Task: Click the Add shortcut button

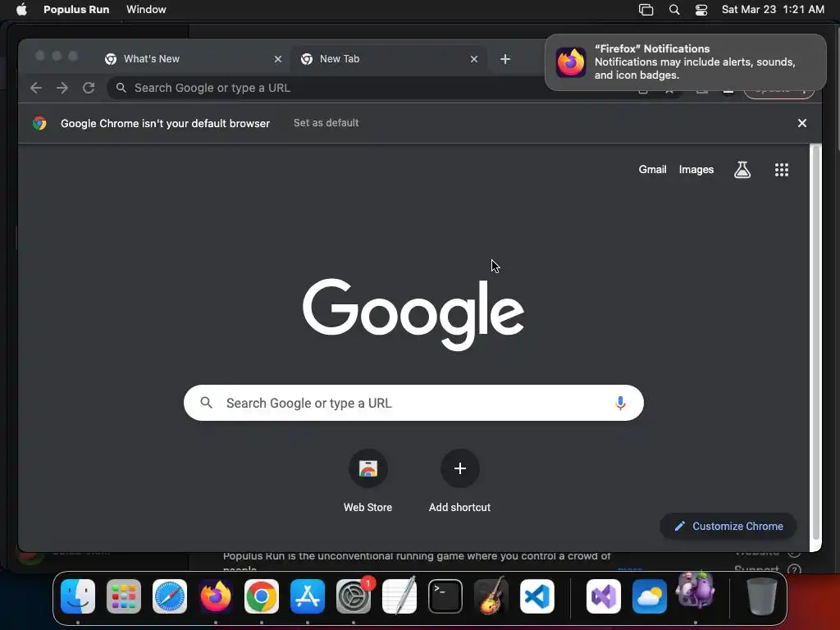Action: click(x=459, y=482)
